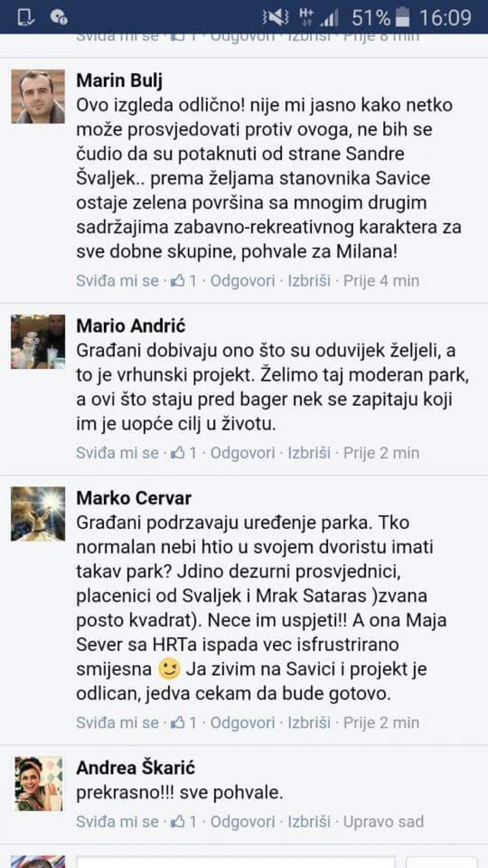The height and width of the screenshot is (868, 488).
Task: Tap the muted sound icon in status bar
Action: point(276,18)
